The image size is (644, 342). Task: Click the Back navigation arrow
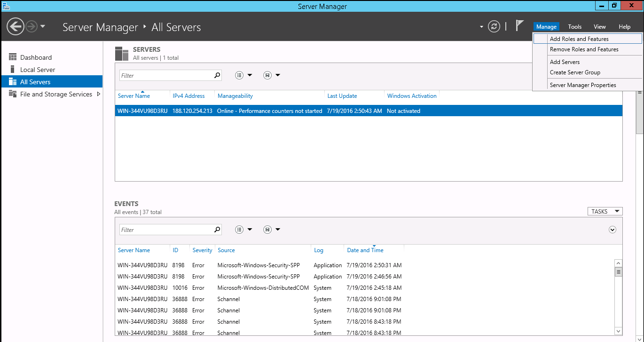[16, 26]
